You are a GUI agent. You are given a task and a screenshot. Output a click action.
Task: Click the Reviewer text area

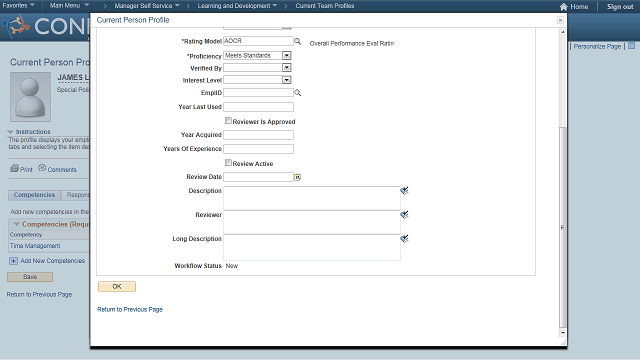312,222
